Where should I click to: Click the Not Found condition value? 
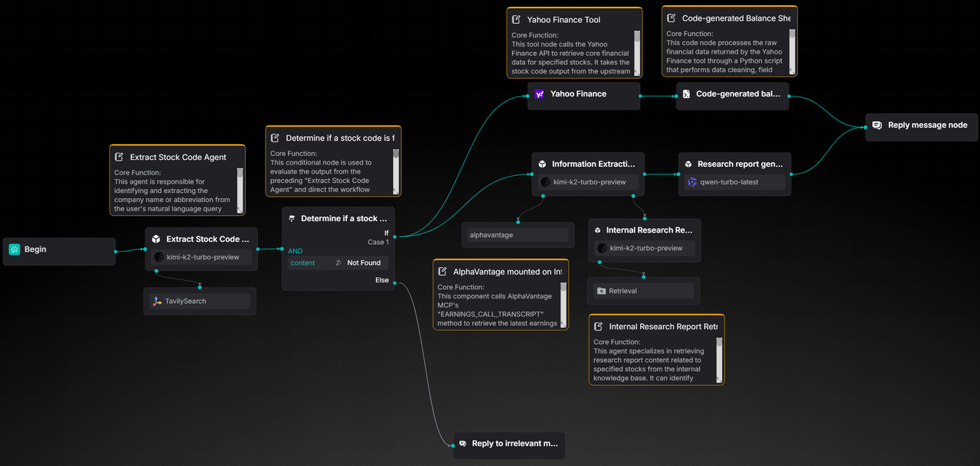[x=363, y=262]
